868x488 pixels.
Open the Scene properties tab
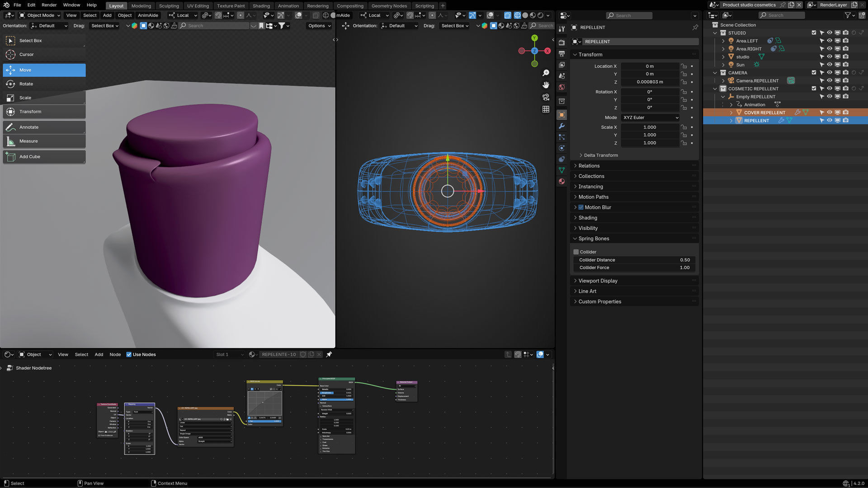tap(561, 76)
